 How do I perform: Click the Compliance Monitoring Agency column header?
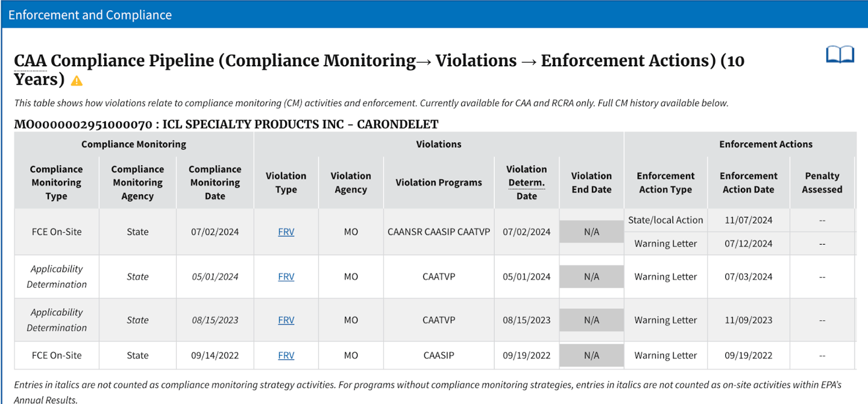coord(137,183)
